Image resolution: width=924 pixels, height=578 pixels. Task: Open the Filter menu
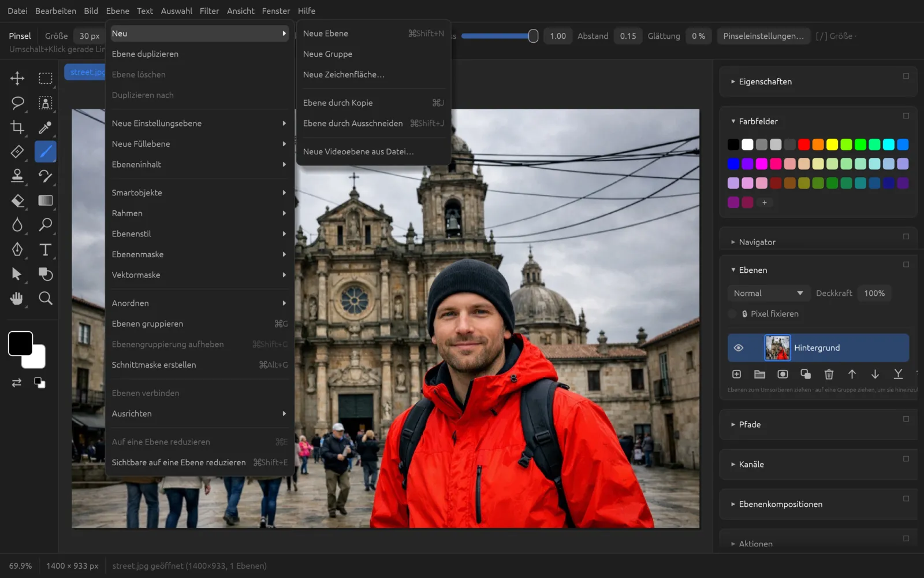pyautogui.click(x=209, y=11)
